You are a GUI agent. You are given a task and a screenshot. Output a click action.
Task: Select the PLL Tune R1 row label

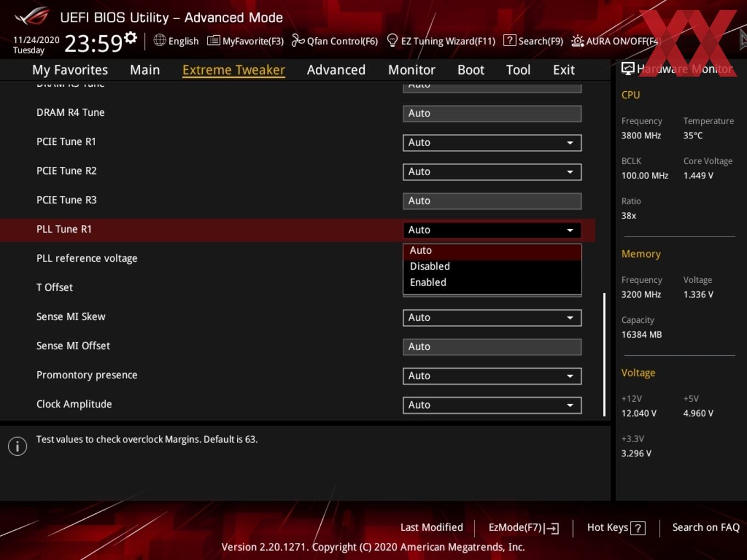pyautogui.click(x=64, y=229)
